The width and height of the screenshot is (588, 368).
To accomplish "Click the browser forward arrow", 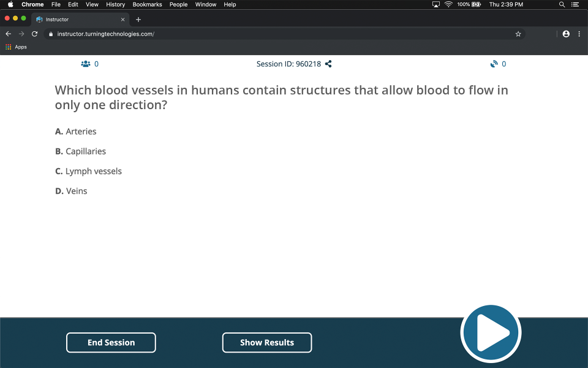I will coord(21,34).
